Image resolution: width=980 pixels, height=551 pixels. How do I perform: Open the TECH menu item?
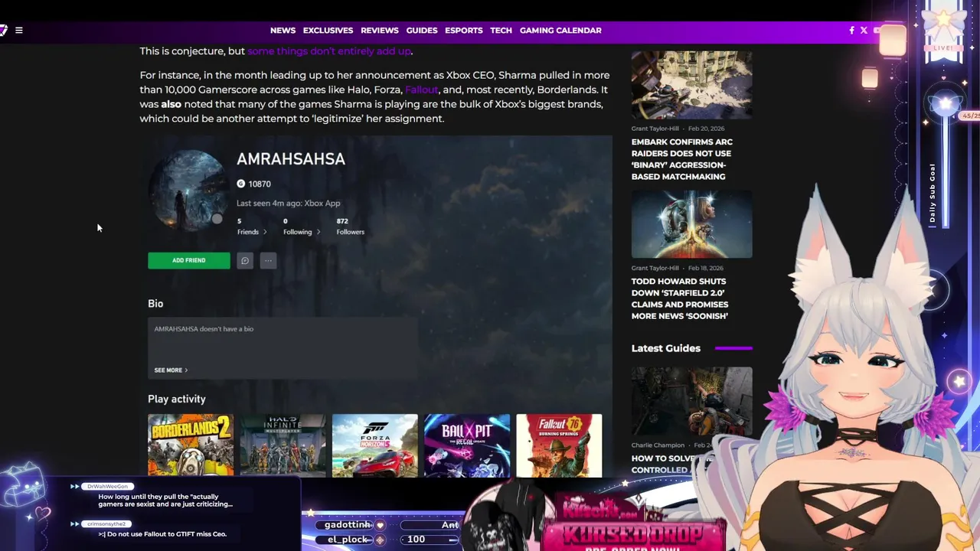(x=501, y=31)
